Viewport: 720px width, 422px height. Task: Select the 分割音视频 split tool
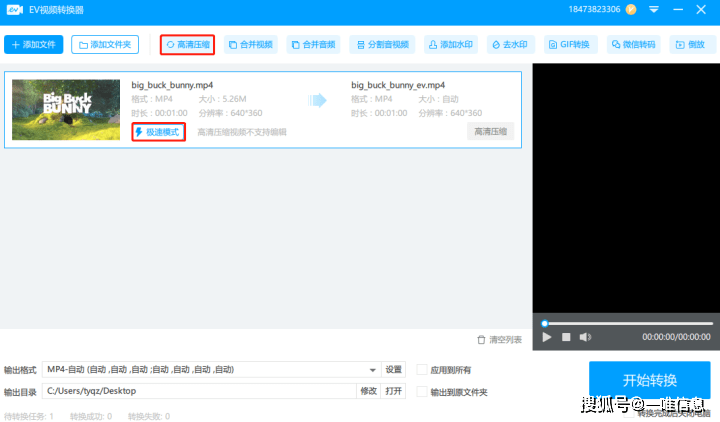[381, 45]
